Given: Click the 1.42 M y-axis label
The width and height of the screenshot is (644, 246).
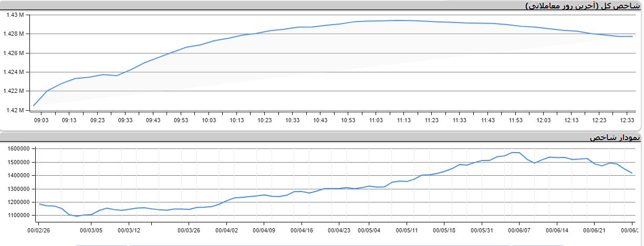Looking at the screenshot, I should pos(15,110).
